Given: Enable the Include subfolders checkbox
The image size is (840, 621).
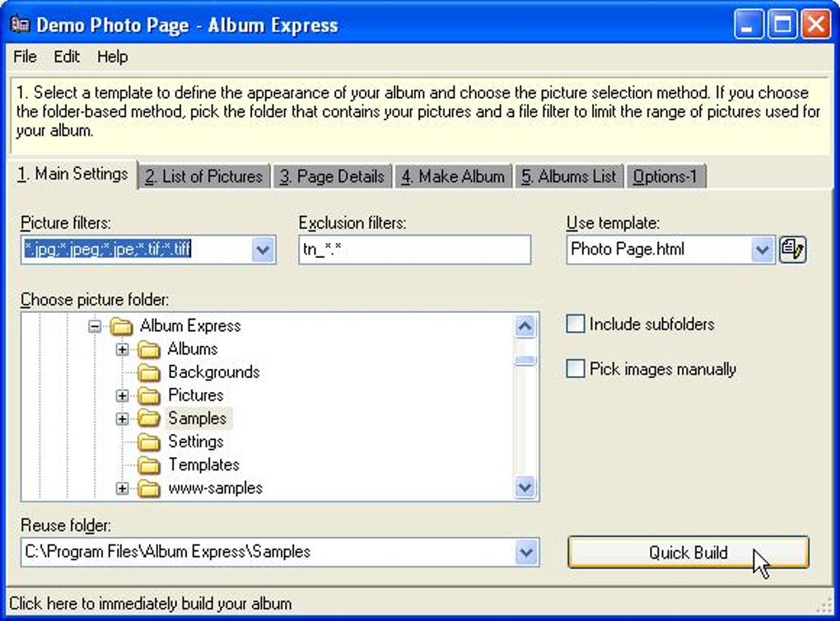Looking at the screenshot, I should click(576, 325).
